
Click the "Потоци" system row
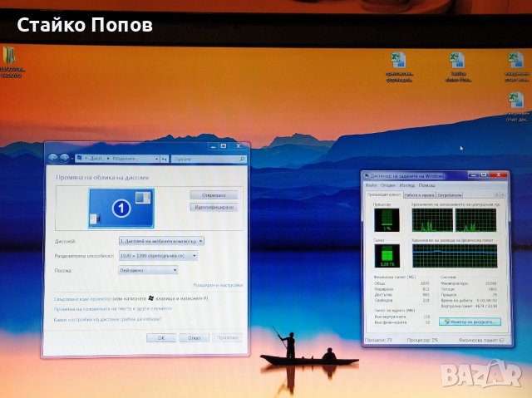point(469,289)
